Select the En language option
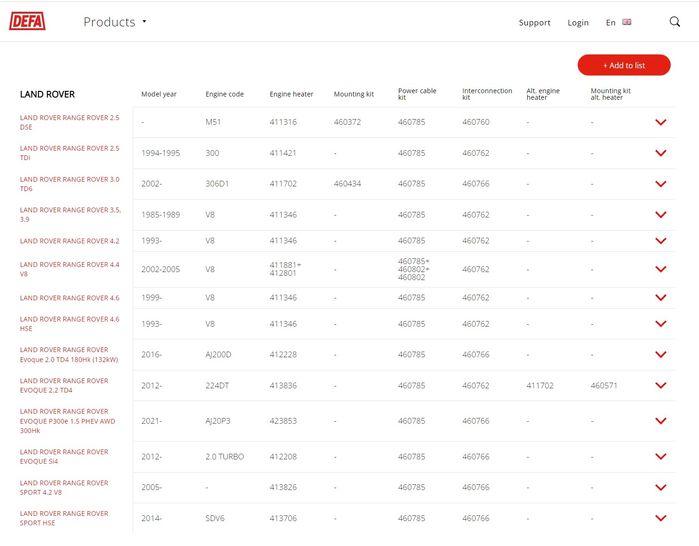This screenshot has width=699, height=546. coord(610,22)
